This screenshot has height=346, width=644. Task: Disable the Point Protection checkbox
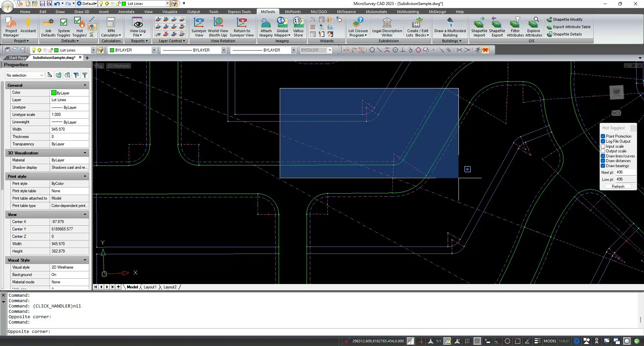pyautogui.click(x=603, y=136)
